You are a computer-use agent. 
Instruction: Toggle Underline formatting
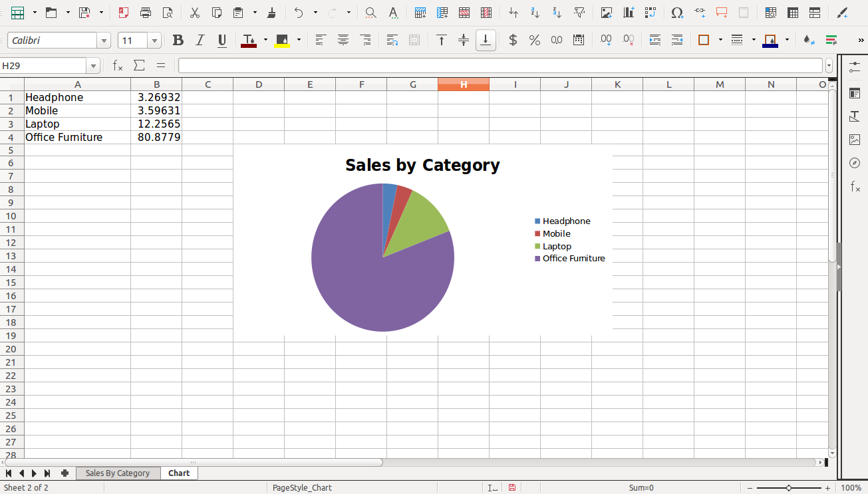[222, 41]
